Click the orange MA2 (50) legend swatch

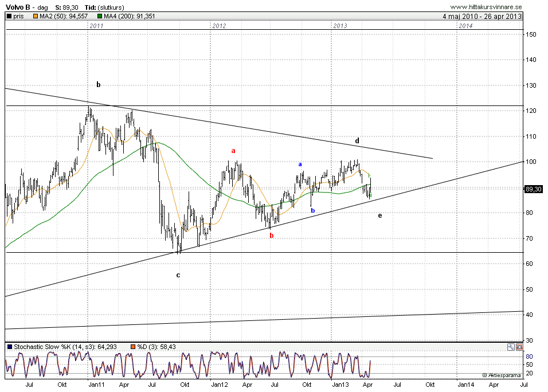click(x=36, y=16)
